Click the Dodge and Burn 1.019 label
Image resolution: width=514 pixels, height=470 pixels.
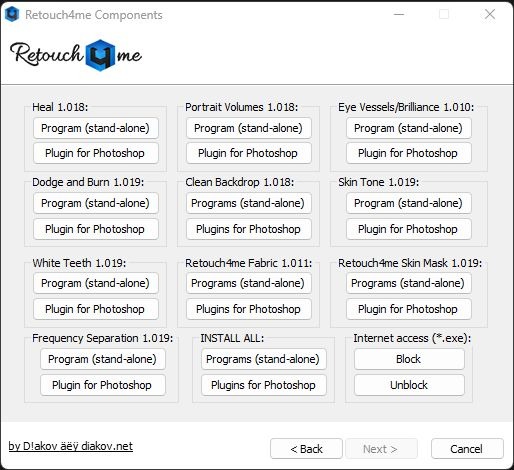point(88,182)
